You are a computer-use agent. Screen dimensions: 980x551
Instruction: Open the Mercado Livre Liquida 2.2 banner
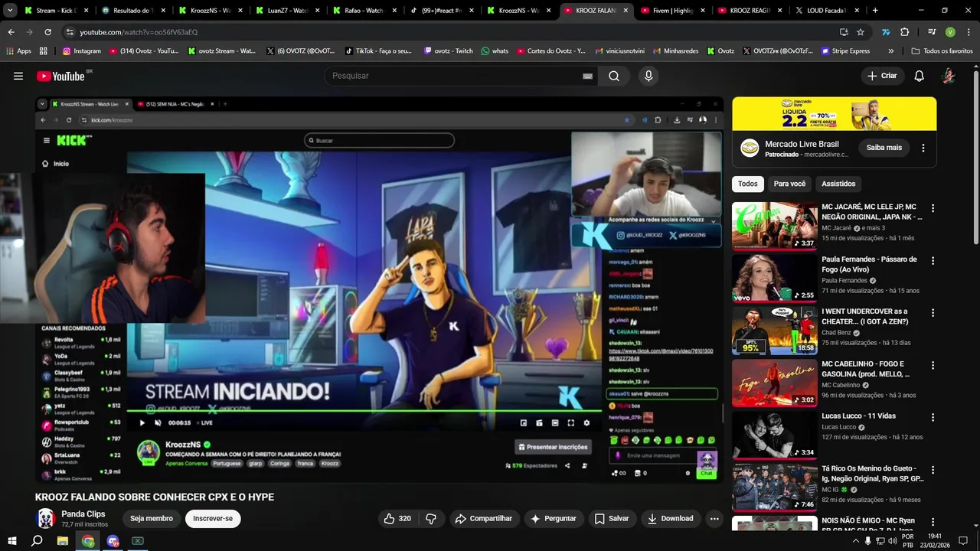tap(834, 113)
